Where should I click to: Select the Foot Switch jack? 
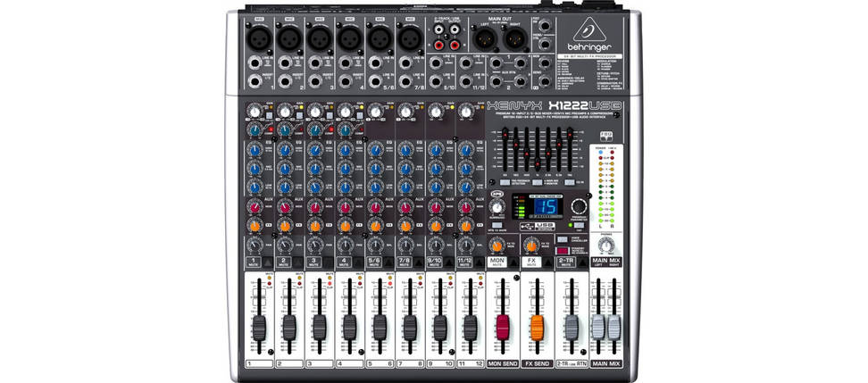coord(546,26)
